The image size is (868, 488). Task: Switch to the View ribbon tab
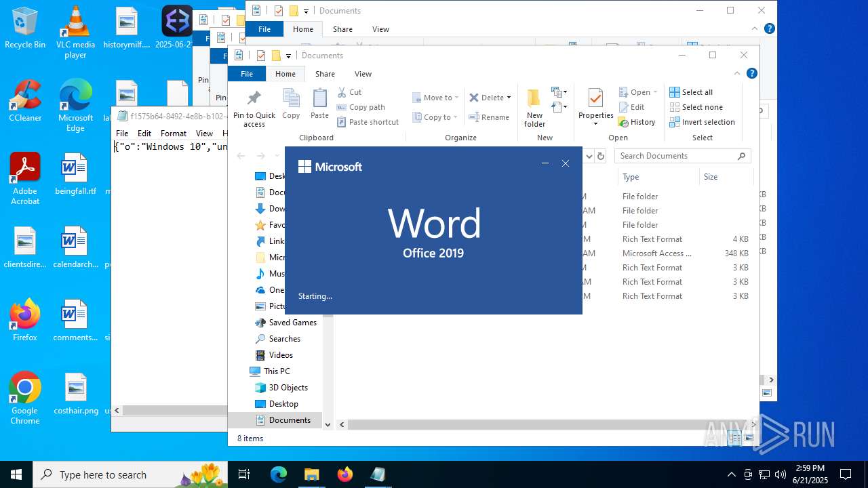pos(363,74)
